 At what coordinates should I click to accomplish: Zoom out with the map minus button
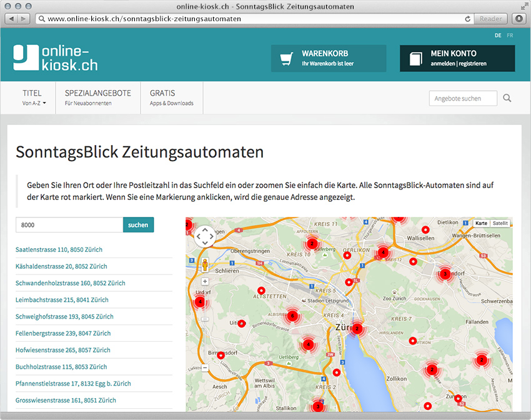(x=205, y=367)
